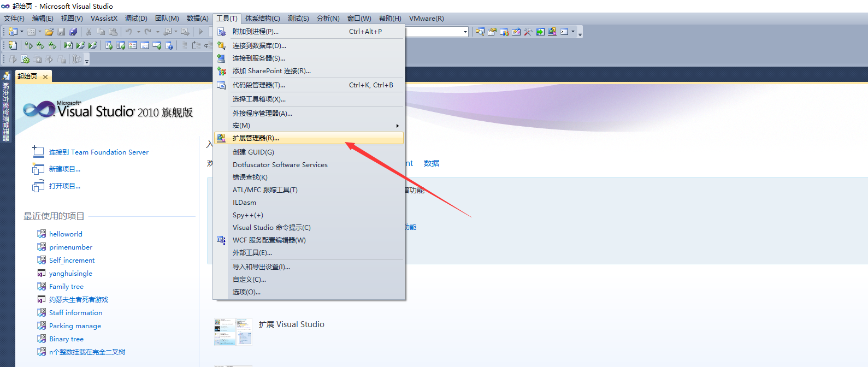Open the Undo history dropdown arrow

click(x=139, y=32)
